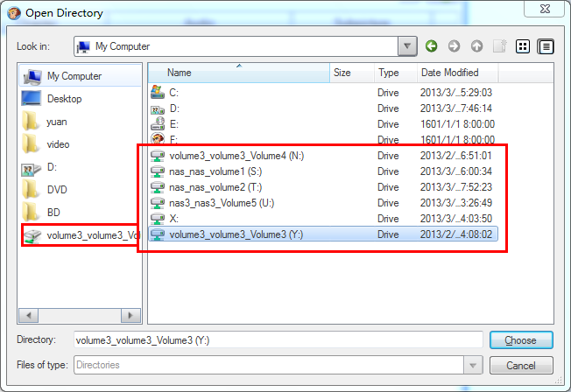
Task: Click the Directory input field
Action: point(278,340)
